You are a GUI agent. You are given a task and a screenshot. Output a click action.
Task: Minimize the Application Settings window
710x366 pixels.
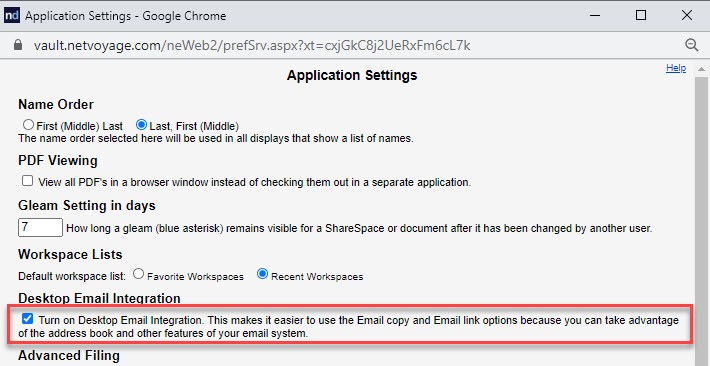[595, 15]
